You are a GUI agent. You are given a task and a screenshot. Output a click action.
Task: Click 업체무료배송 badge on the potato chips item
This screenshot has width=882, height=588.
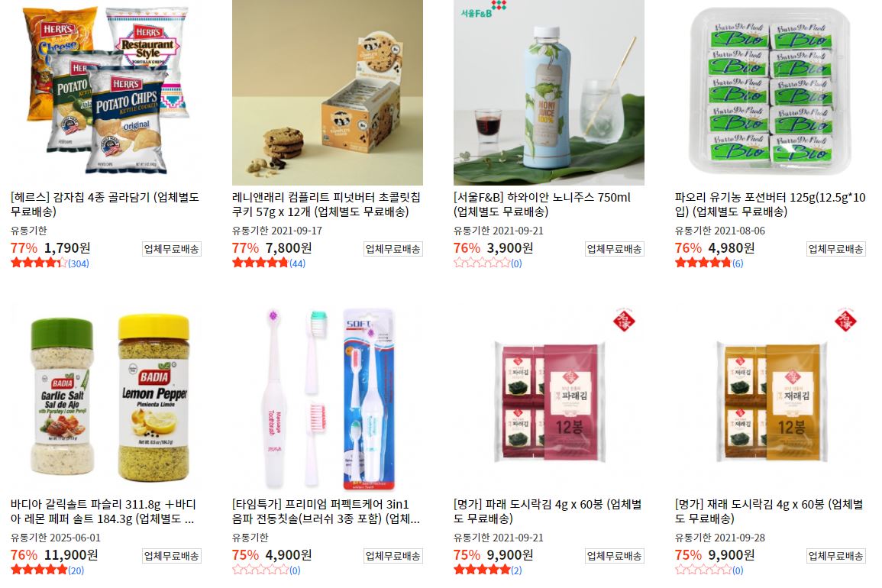[x=172, y=249]
